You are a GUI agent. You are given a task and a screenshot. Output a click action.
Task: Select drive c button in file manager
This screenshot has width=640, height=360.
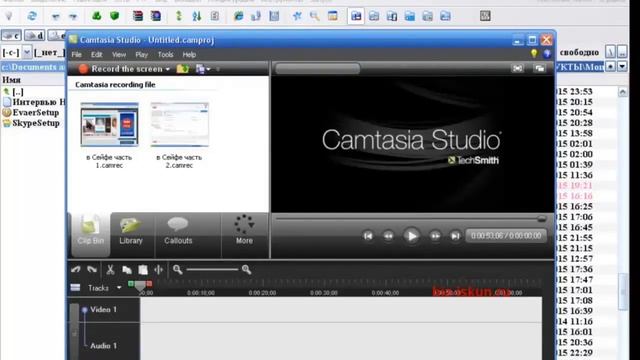pos(11,36)
